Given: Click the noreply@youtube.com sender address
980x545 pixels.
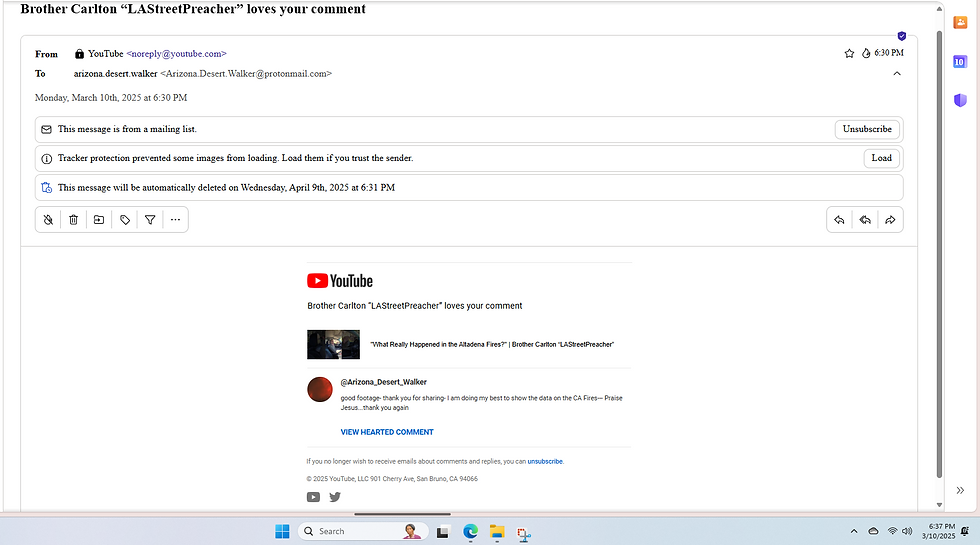Looking at the screenshot, I should point(176,54).
